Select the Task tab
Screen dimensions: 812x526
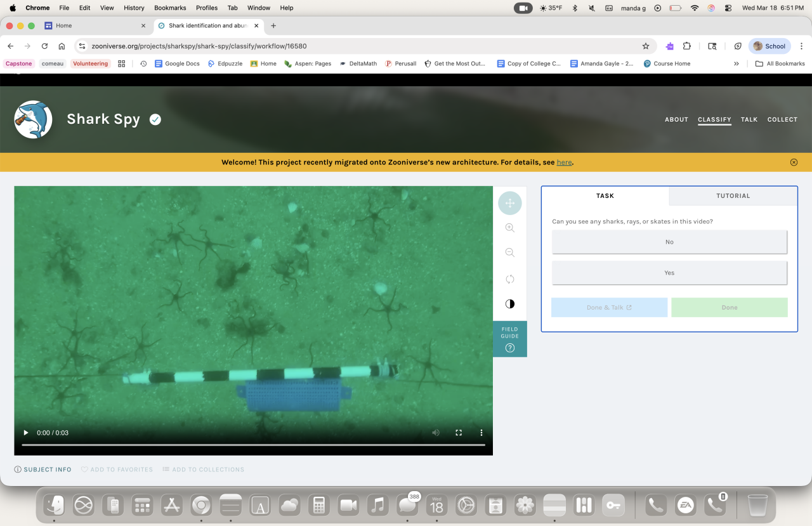(x=605, y=196)
